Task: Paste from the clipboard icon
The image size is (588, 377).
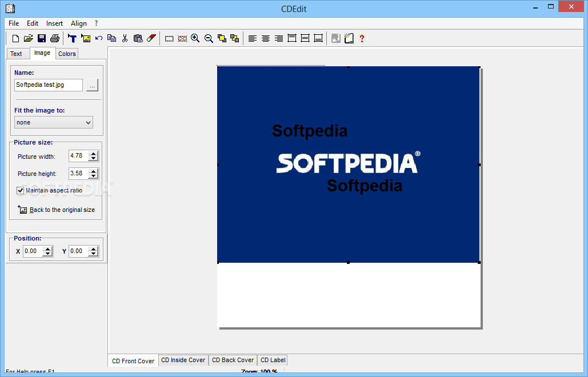Action: pos(138,38)
